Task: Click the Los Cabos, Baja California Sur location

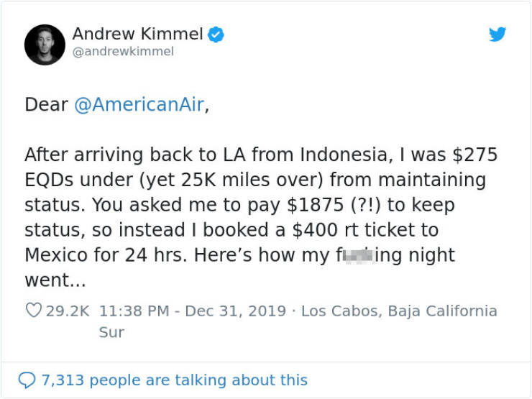Action: [399, 311]
